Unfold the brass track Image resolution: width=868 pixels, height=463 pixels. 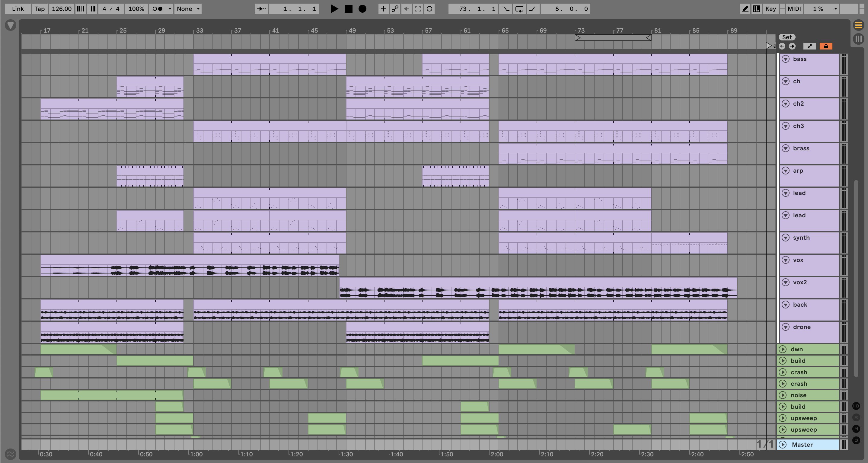(785, 148)
